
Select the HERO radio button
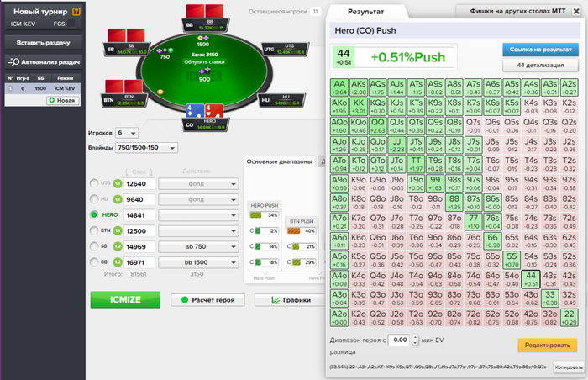[94, 214]
